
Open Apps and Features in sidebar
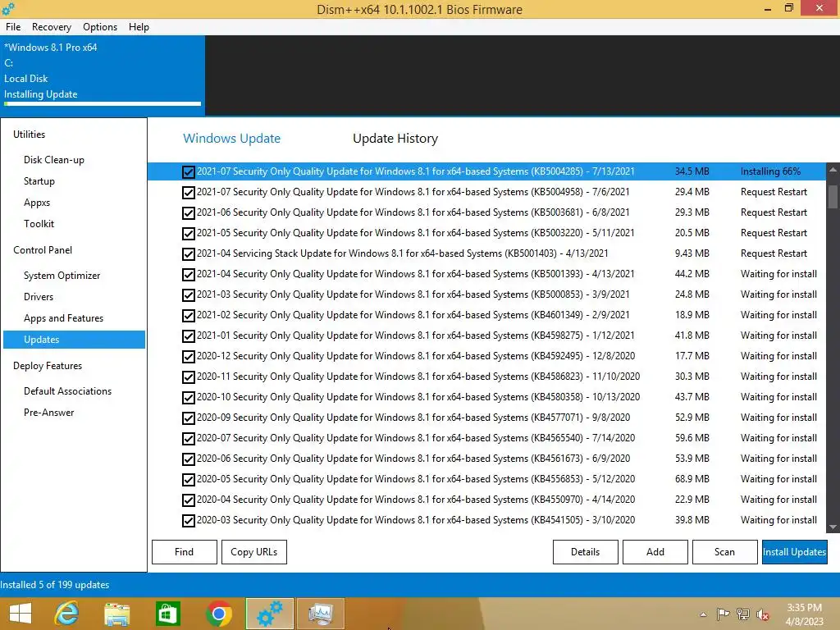tap(63, 318)
